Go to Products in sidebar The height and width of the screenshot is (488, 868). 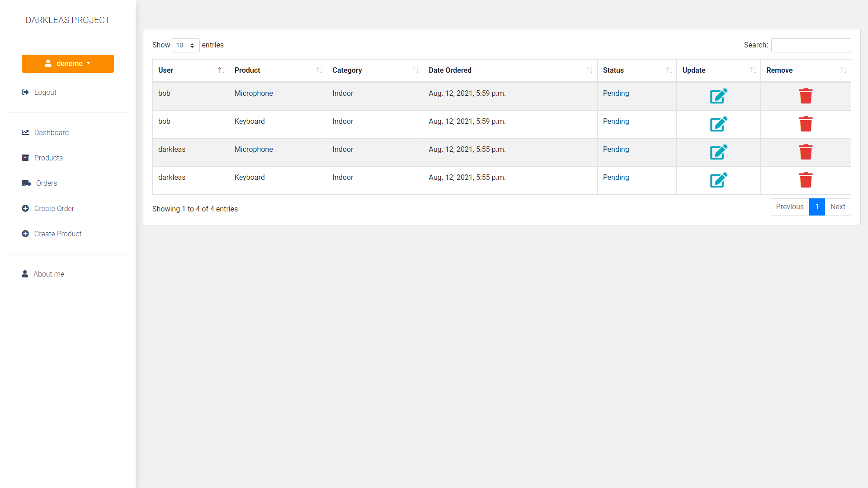[x=48, y=158]
